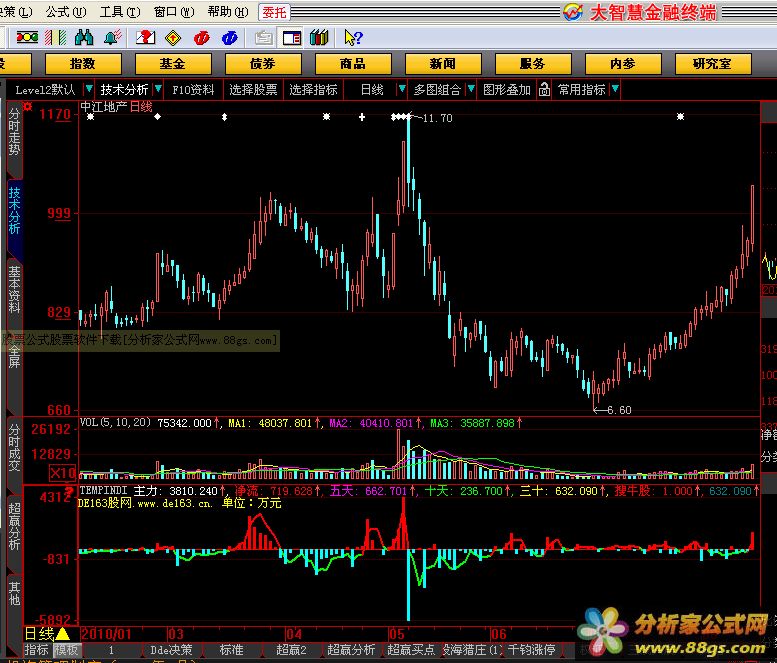Open 常用指标 dropdown arrow
This screenshot has width=777, height=663.
coord(615,89)
